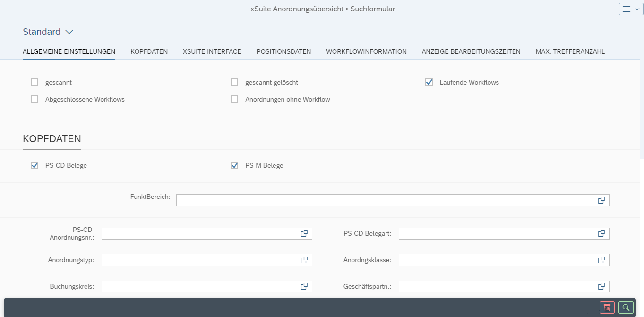644x317 pixels.
Task: Switch to the POSITIONSDATEN tab
Action: [283, 51]
